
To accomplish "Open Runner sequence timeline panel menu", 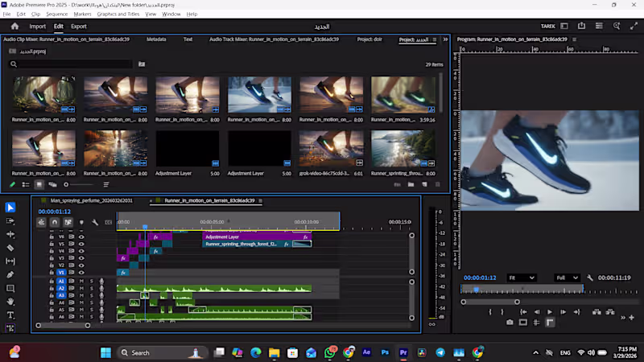I will [x=260, y=200].
